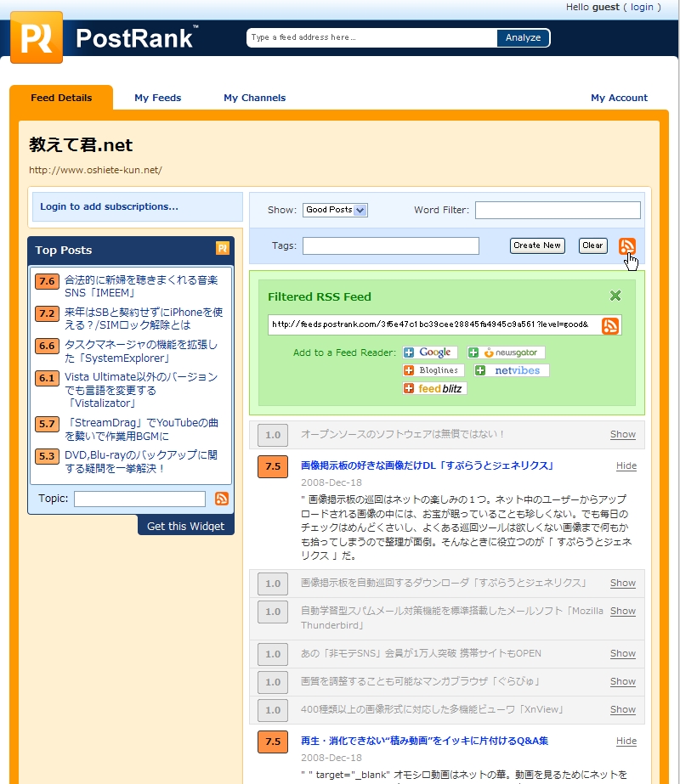Click the Word Filter input field
The width and height of the screenshot is (680, 784).
click(558, 210)
